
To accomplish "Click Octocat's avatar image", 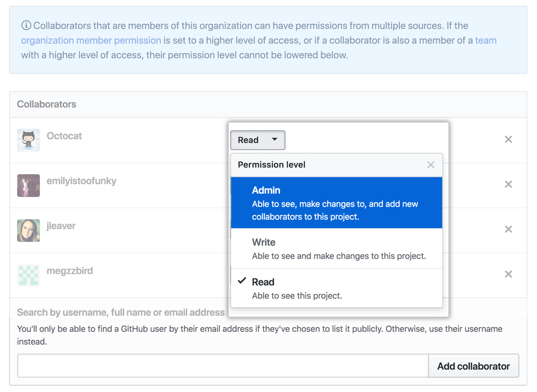I will point(28,140).
